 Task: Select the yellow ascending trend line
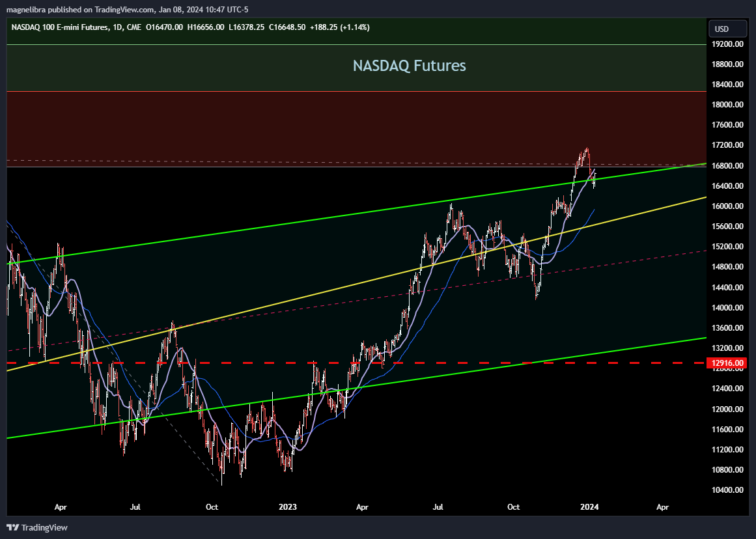[357, 284]
